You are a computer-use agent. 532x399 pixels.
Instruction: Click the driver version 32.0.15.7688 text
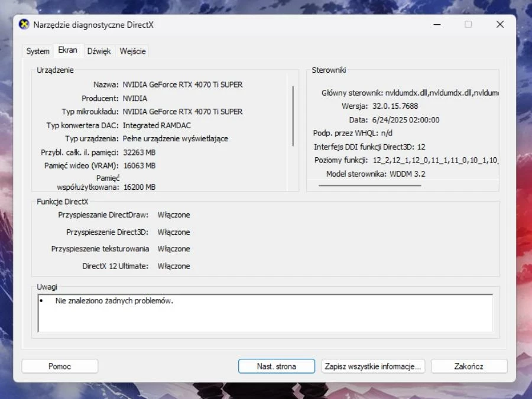tap(395, 106)
